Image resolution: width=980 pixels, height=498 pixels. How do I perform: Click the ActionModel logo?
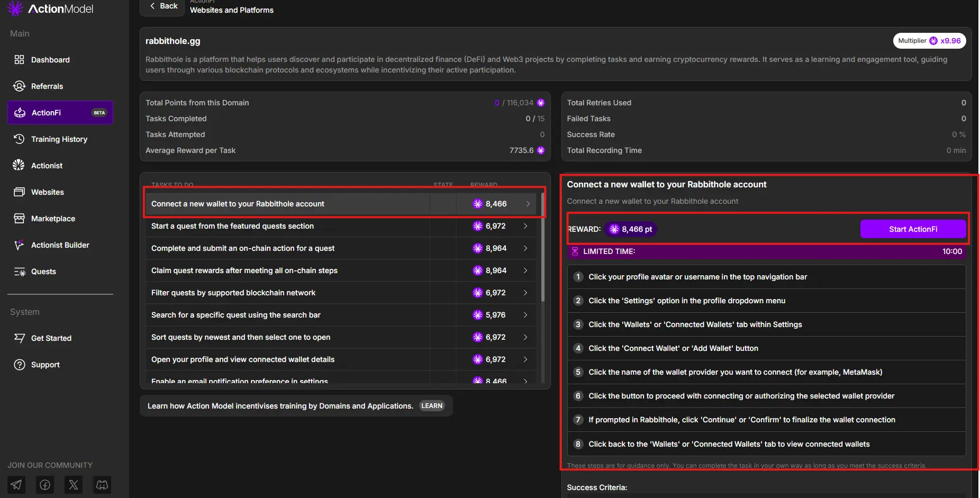point(50,8)
